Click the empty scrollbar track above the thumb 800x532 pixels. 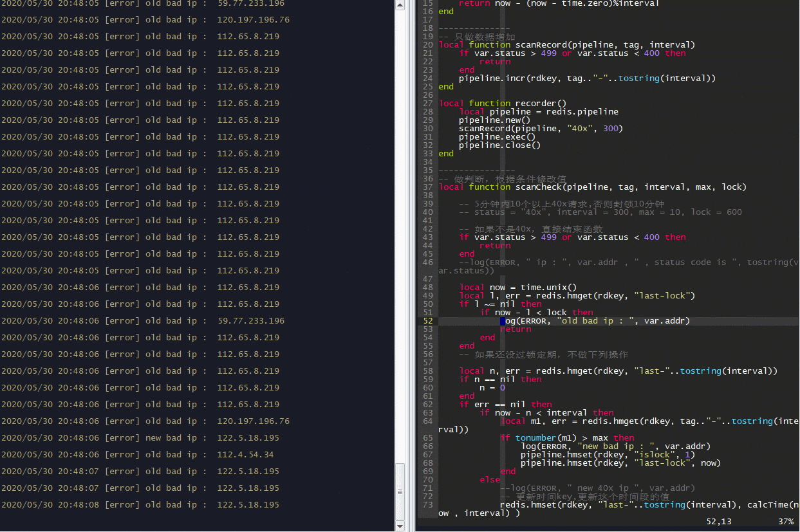(x=400, y=236)
